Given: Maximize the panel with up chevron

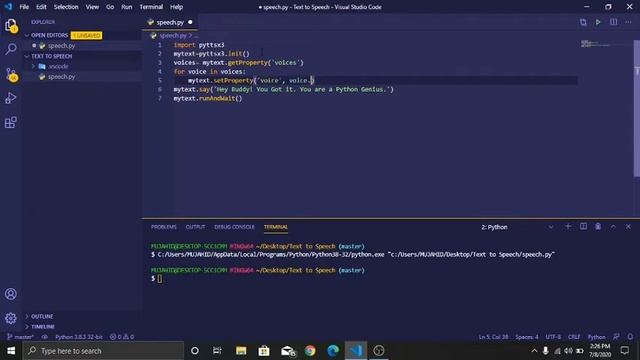Looking at the screenshot, I should [x=613, y=227].
